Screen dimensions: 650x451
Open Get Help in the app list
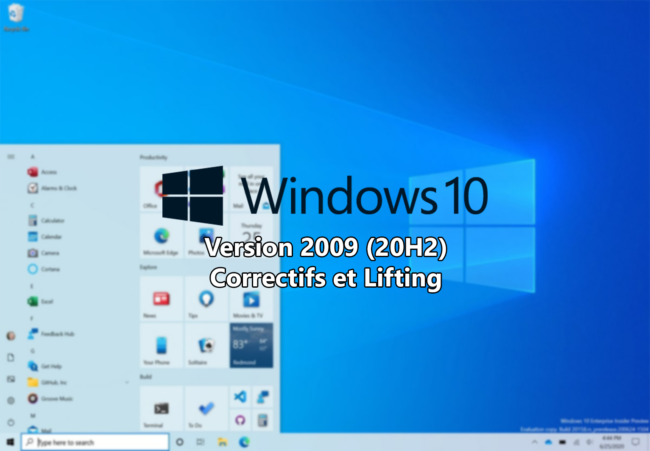(x=44, y=366)
